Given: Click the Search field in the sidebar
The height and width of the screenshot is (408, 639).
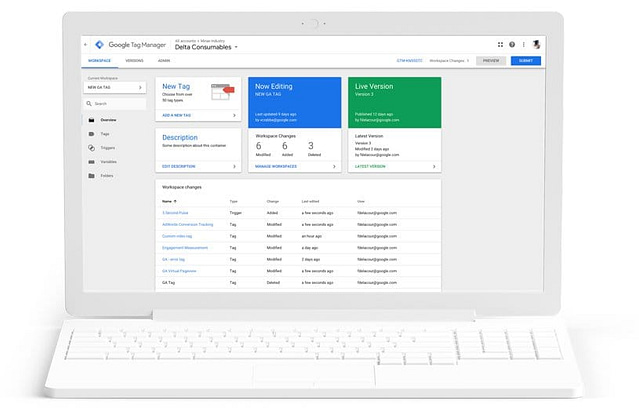Looking at the screenshot, I should (115, 104).
